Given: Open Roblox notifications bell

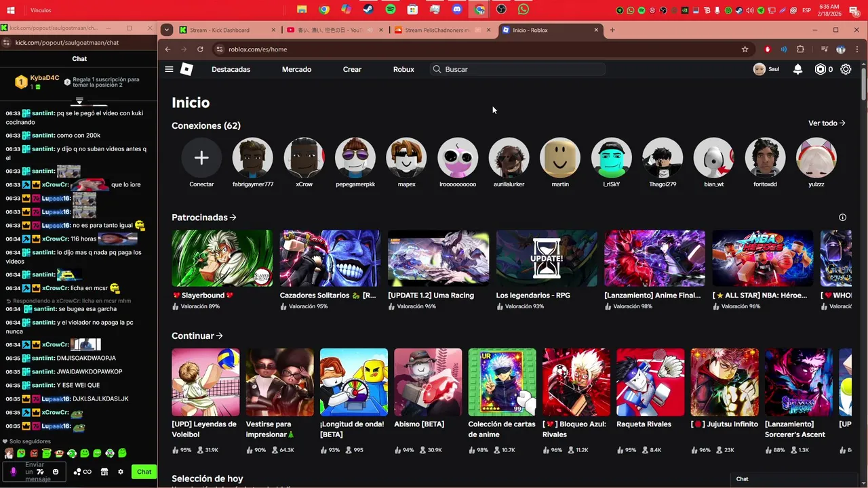Looking at the screenshot, I should point(798,69).
